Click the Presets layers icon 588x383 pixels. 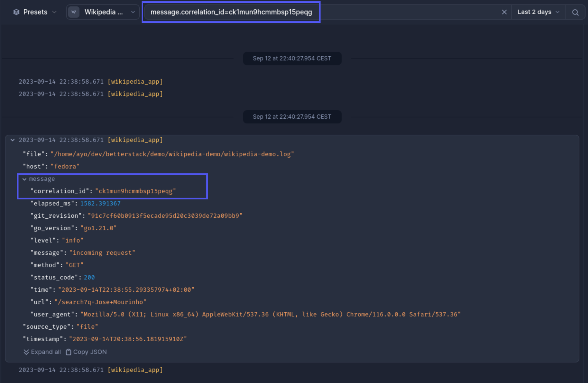16,12
